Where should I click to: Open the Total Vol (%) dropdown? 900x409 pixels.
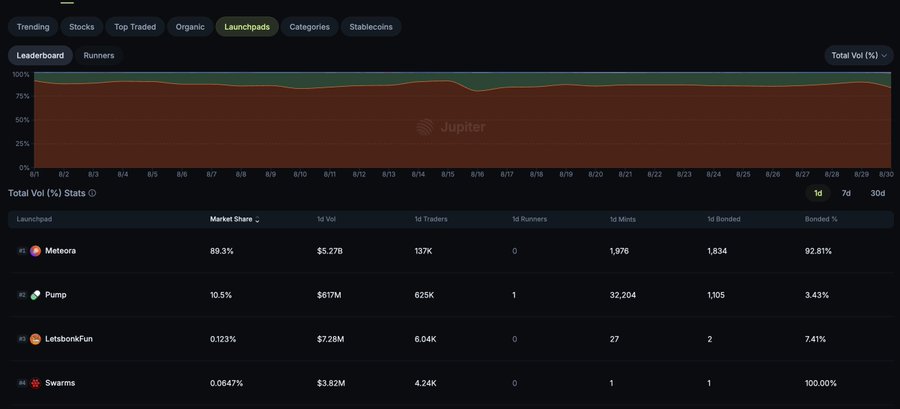pos(859,56)
